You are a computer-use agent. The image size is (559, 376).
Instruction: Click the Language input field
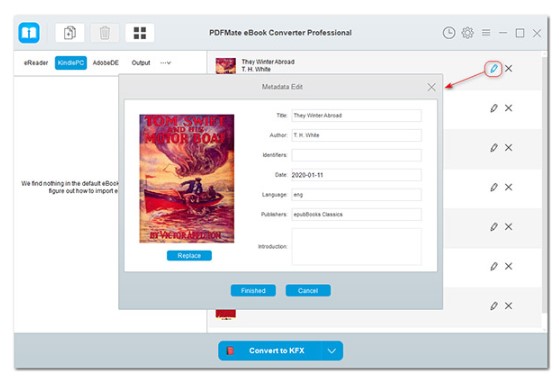click(x=357, y=195)
